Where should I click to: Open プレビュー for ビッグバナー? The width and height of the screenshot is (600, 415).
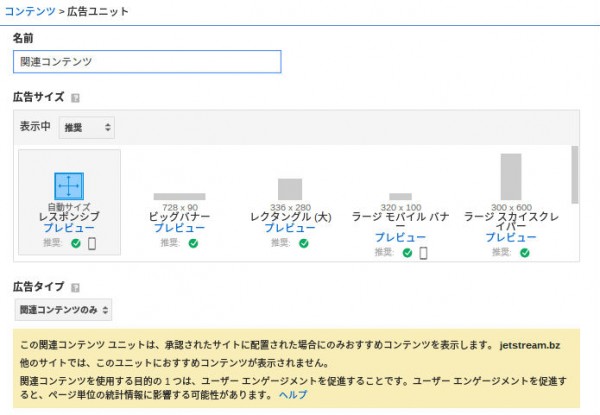coord(179,228)
